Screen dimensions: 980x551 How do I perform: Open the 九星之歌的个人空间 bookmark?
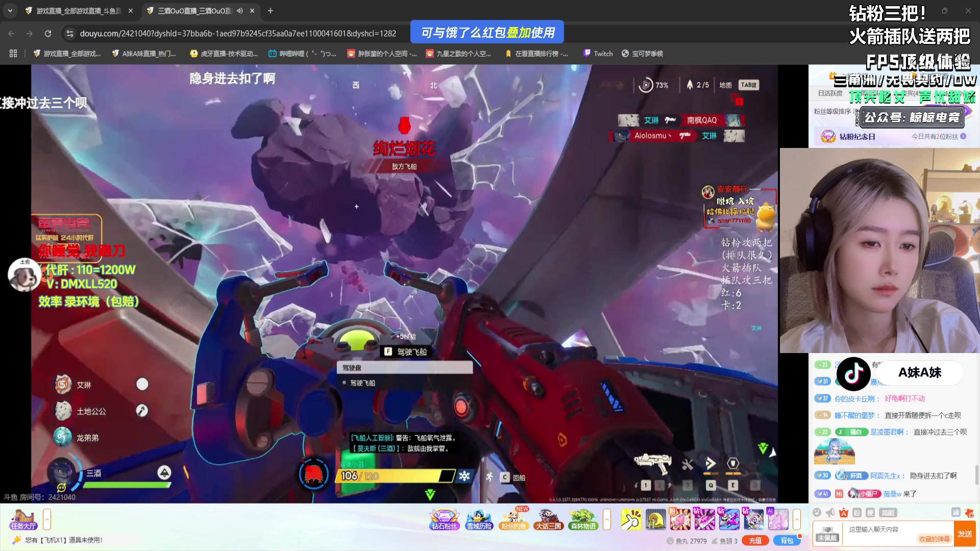pyautogui.click(x=458, y=54)
